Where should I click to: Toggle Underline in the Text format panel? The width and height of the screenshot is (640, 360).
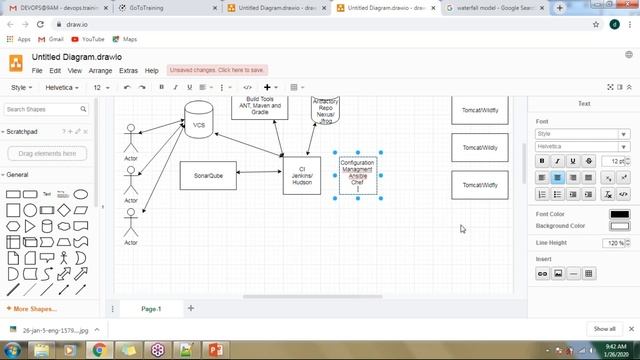(573, 161)
